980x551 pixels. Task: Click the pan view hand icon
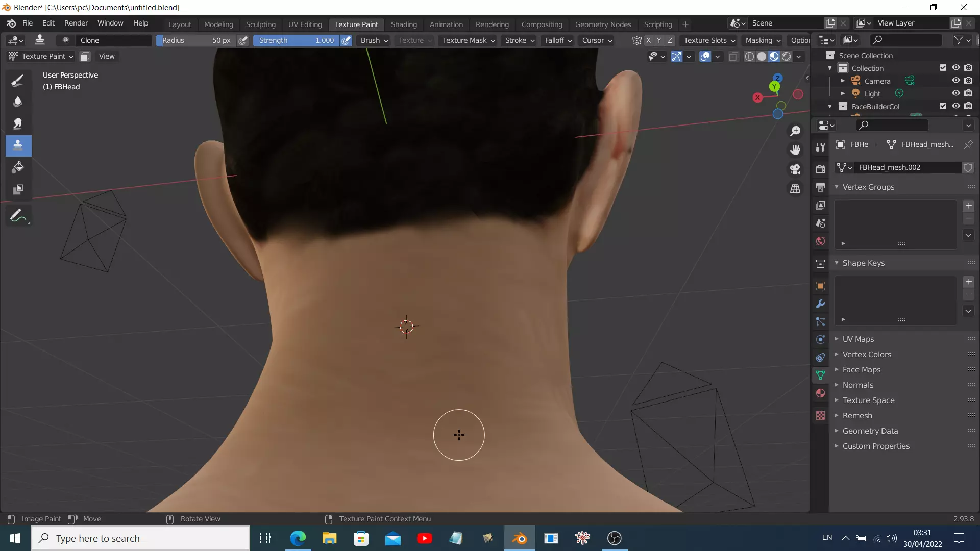(795, 150)
